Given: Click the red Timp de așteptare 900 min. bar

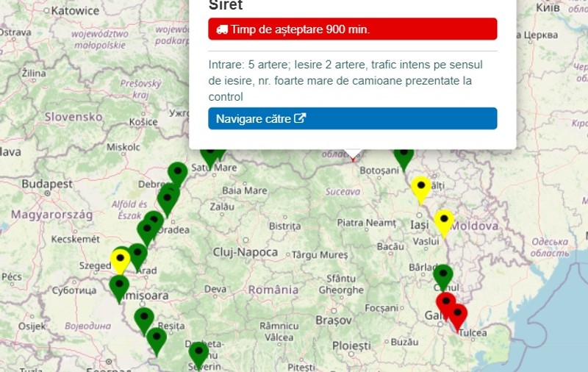Looking at the screenshot, I should [353, 29].
